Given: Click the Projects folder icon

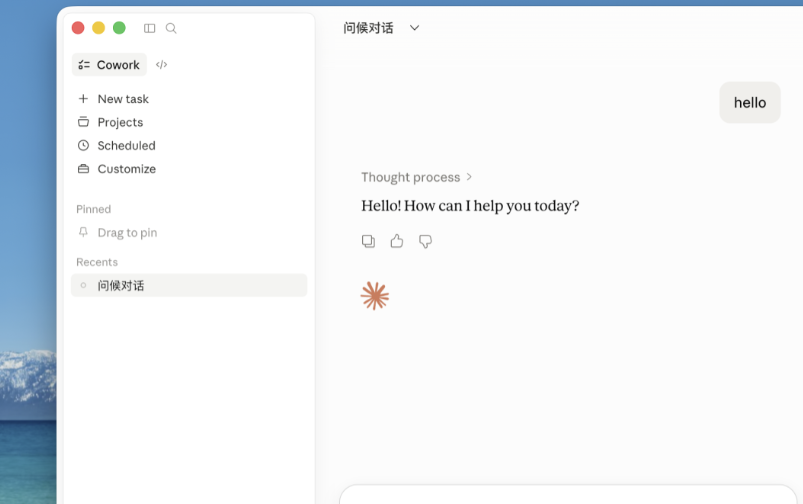Looking at the screenshot, I should 83,122.
